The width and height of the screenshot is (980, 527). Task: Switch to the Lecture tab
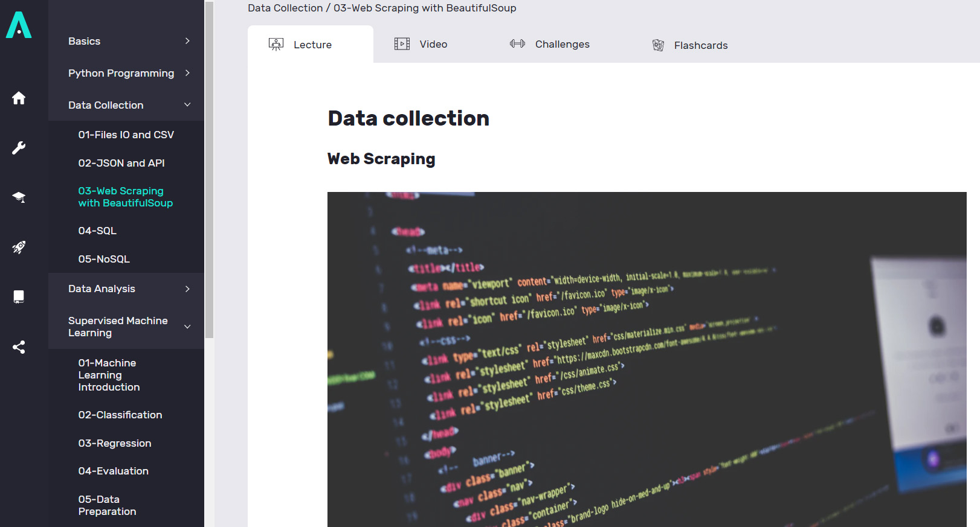311,44
